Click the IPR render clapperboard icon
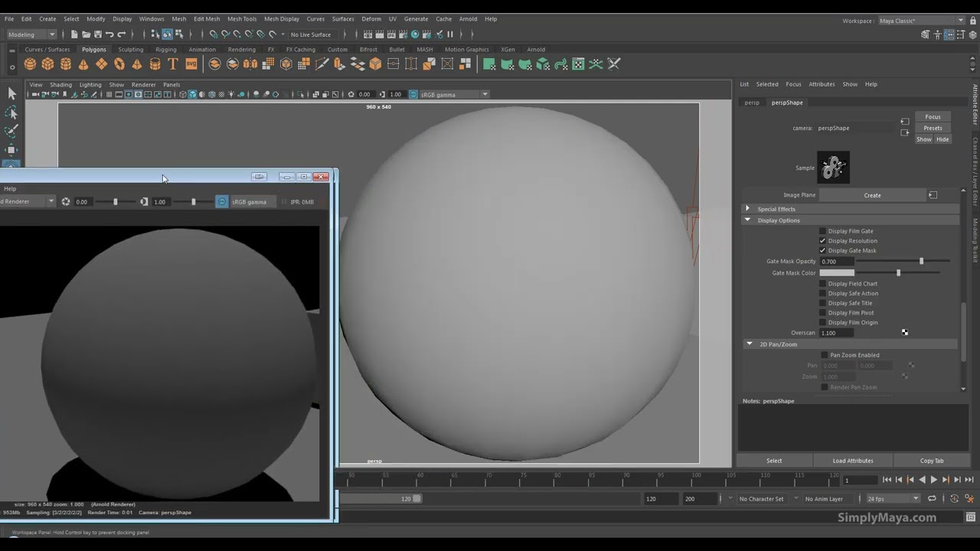Screen dimensions: 980x551 click(391, 34)
